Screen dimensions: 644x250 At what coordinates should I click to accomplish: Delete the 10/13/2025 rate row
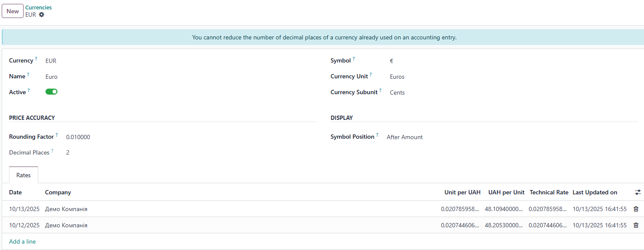tap(636, 209)
